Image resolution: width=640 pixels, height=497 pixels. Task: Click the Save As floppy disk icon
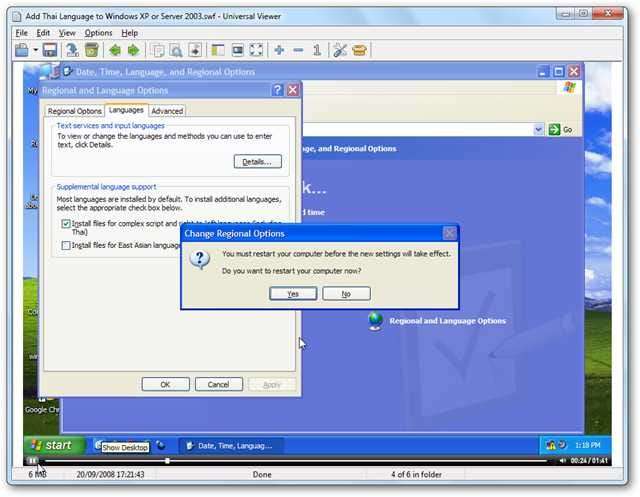coord(50,50)
